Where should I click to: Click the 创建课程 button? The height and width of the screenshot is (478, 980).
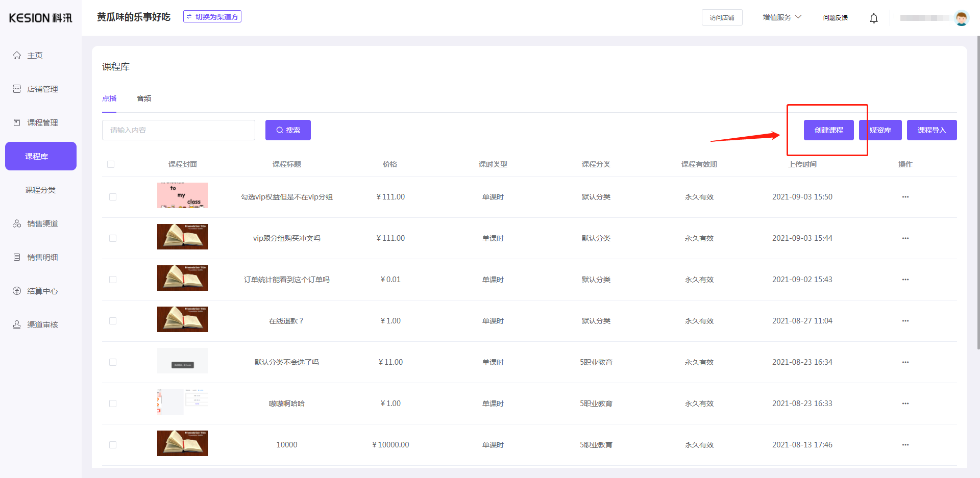(x=828, y=130)
